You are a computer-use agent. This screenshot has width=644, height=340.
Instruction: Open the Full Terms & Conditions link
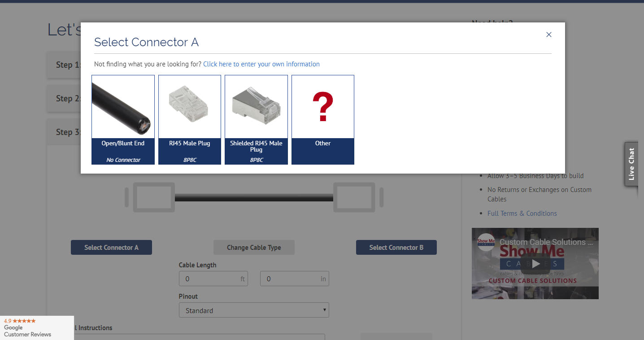[x=522, y=214]
